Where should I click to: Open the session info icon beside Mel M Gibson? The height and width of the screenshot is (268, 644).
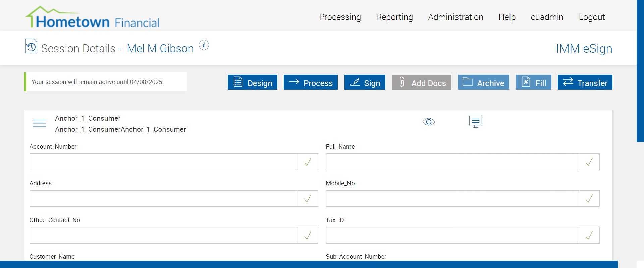point(204,45)
